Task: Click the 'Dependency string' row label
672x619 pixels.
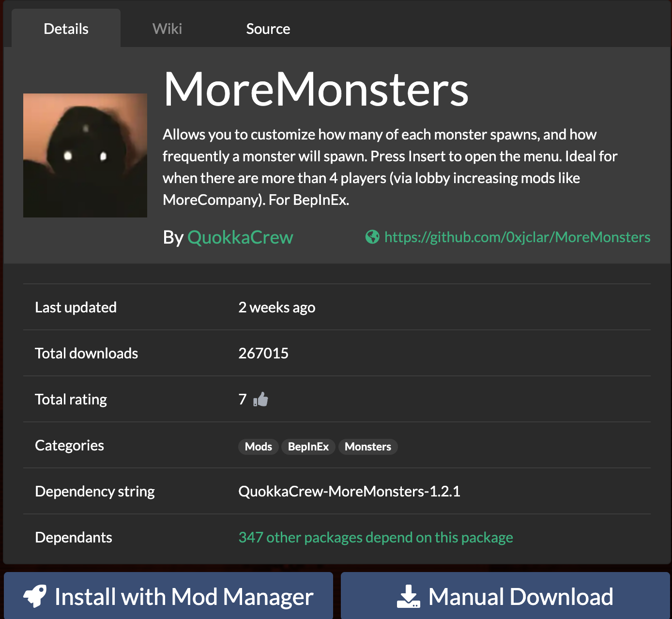Action: pos(95,491)
